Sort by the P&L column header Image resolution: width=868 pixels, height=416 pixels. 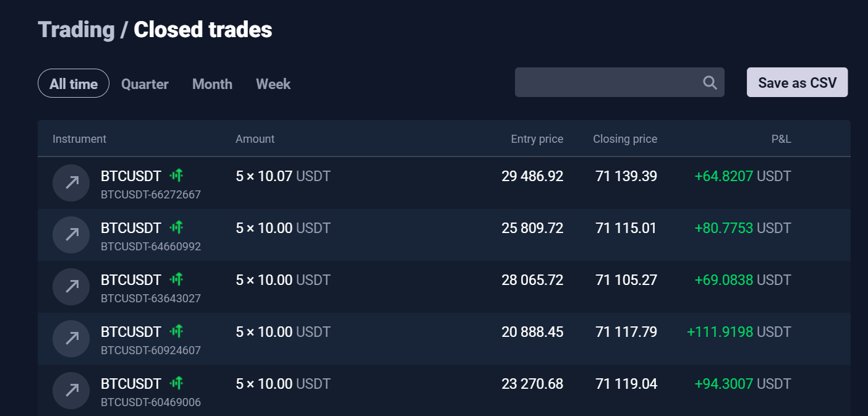(781, 139)
